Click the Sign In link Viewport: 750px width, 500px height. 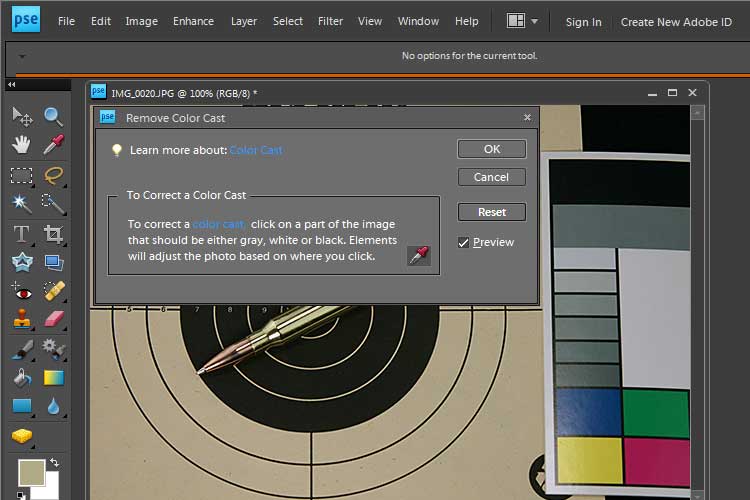(584, 22)
